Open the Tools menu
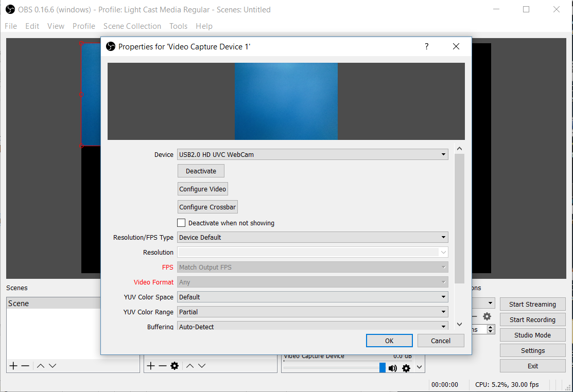Screen dimensions: 573x392 (x=178, y=26)
